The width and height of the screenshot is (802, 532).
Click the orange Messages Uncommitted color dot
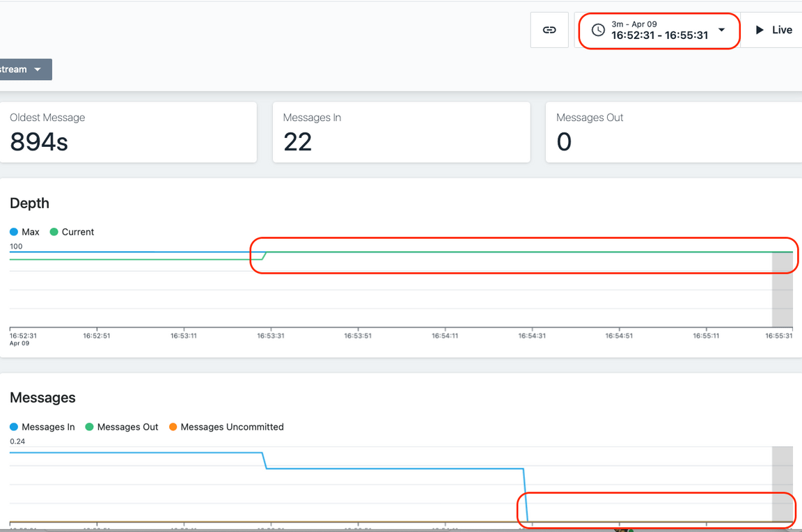pyautogui.click(x=173, y=427)
